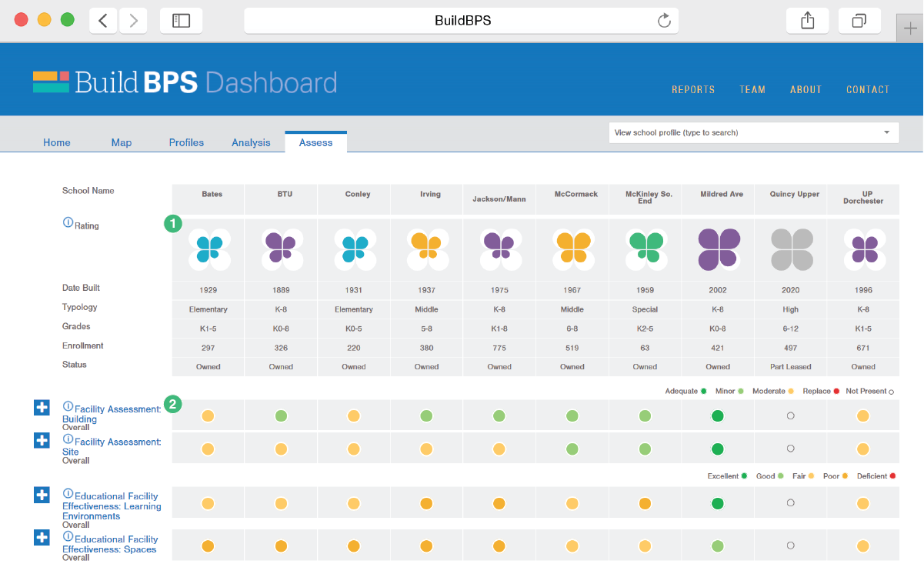Open the View school profile dropdown
This screenshot has width=924, height=564.
[753, 132]
